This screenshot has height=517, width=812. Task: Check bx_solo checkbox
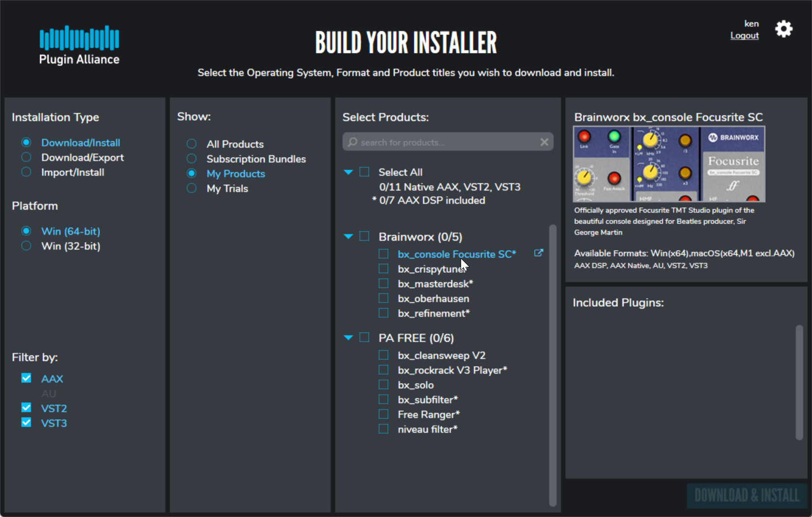pos(384,385)
